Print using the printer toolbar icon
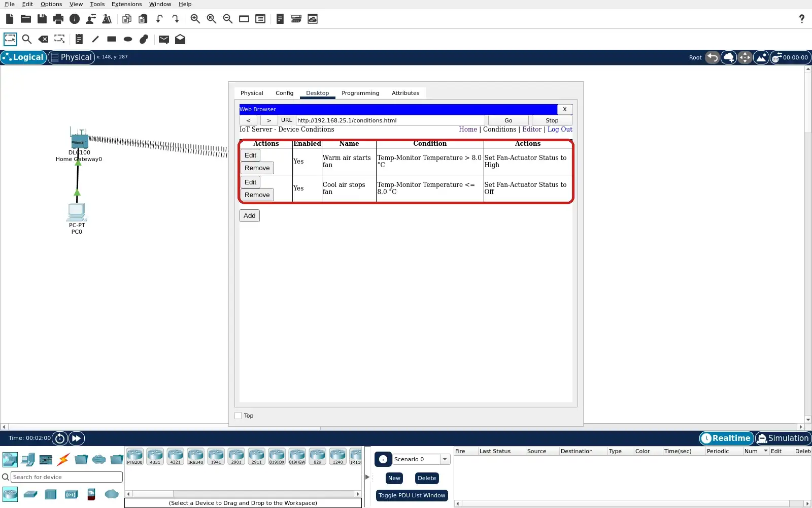 tap(58, 19)
